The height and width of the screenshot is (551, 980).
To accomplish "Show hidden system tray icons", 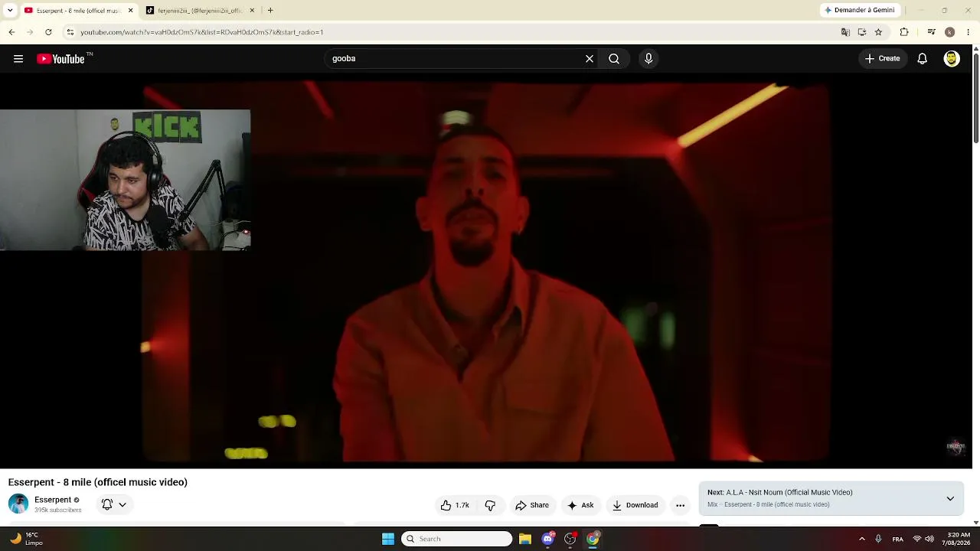I will 861,539.
